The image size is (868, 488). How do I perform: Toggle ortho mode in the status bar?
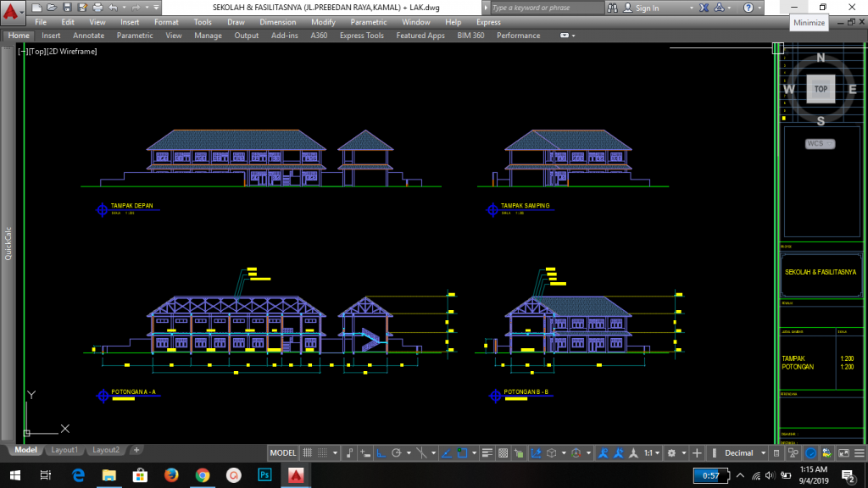pos(380,451)
